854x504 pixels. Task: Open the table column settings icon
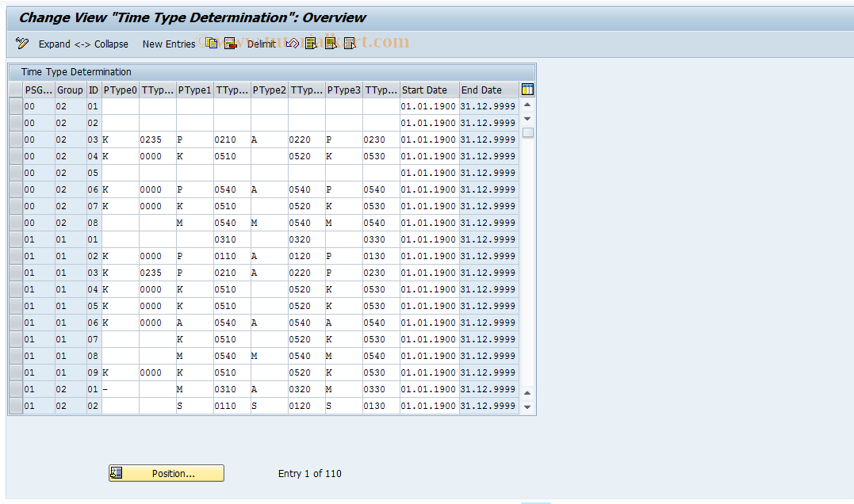pyautogui.click(x=527, y=90)
